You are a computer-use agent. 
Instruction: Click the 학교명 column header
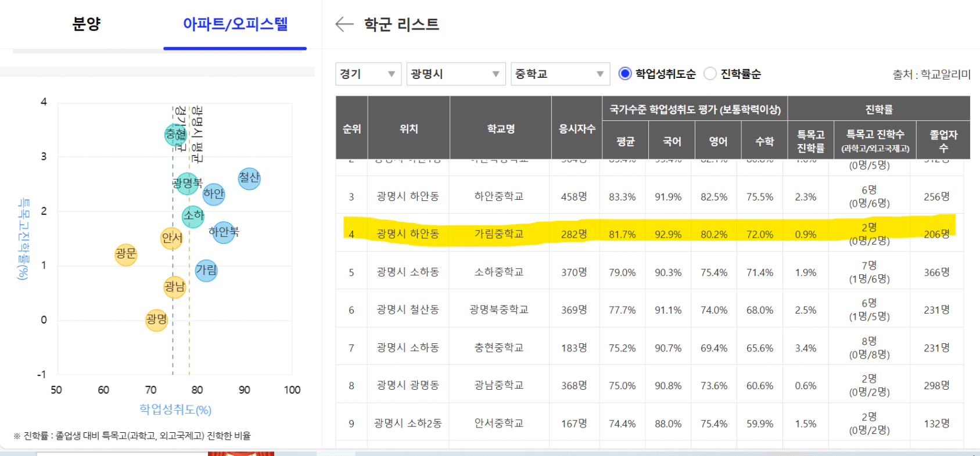(x=501, y=129)
